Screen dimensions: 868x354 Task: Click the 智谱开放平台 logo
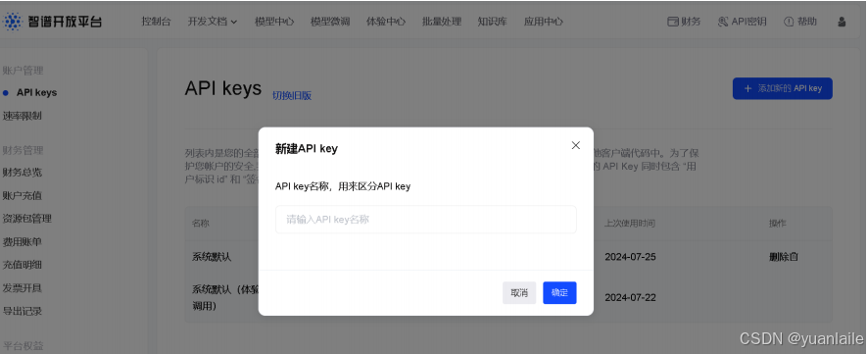tap(53, 22)
